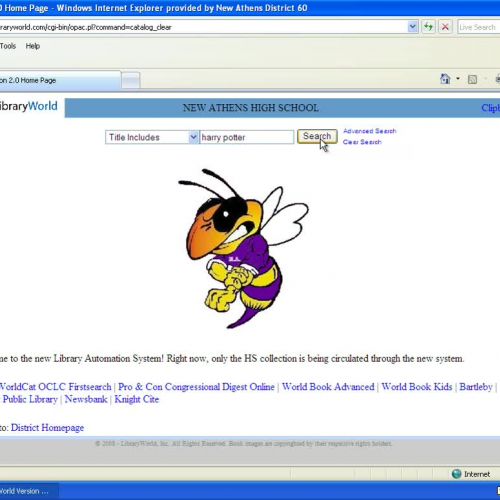
Task: Click the LibraryWorld logo
Action: (29, 106)
